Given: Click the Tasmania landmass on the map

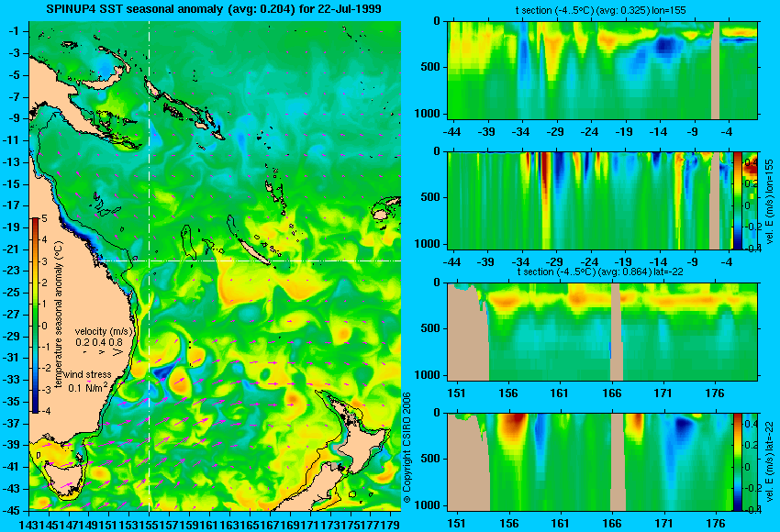Looking at the screenshot, I should (64, 475).
